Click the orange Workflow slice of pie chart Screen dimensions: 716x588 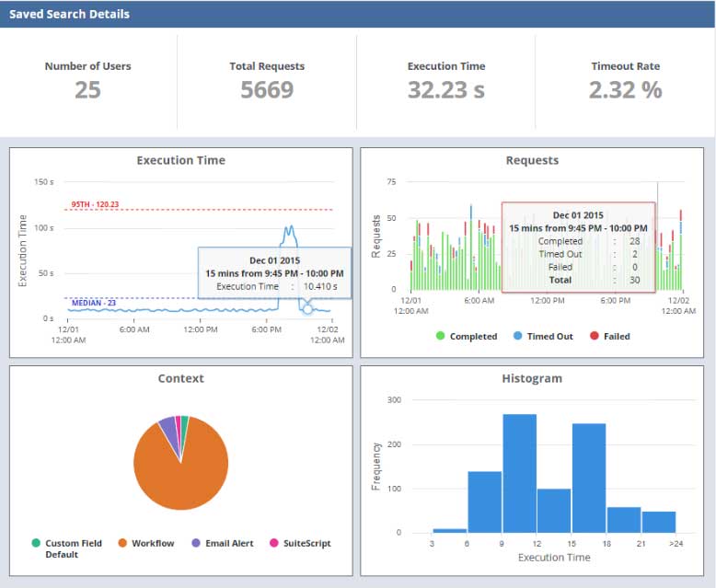click(179, 469)
